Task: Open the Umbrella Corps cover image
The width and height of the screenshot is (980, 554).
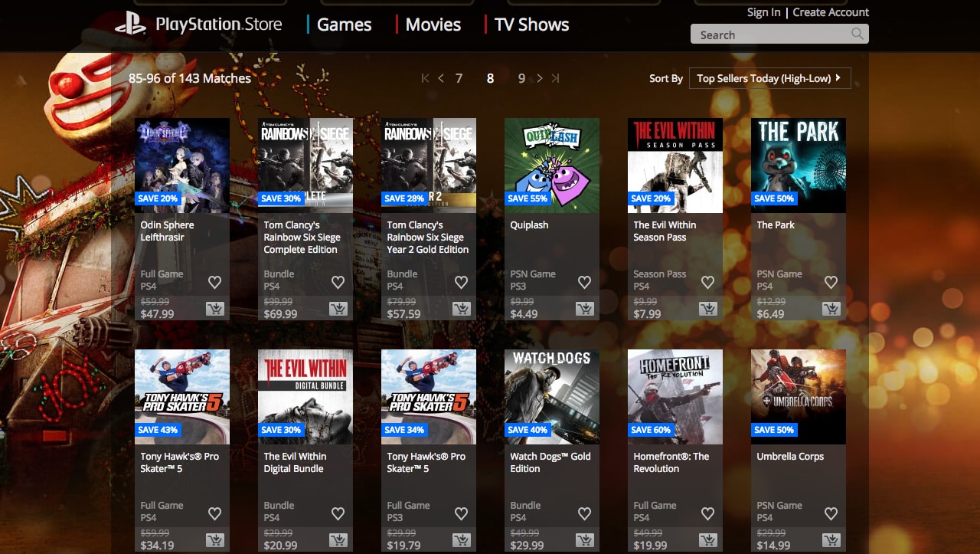Action: [x=799, y=397]
